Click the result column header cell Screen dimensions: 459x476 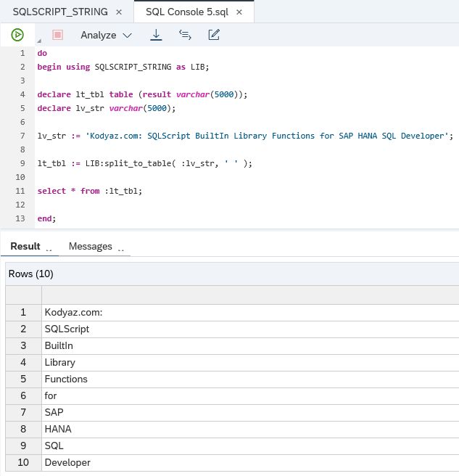pyautogui.click(x=250, y=295)
